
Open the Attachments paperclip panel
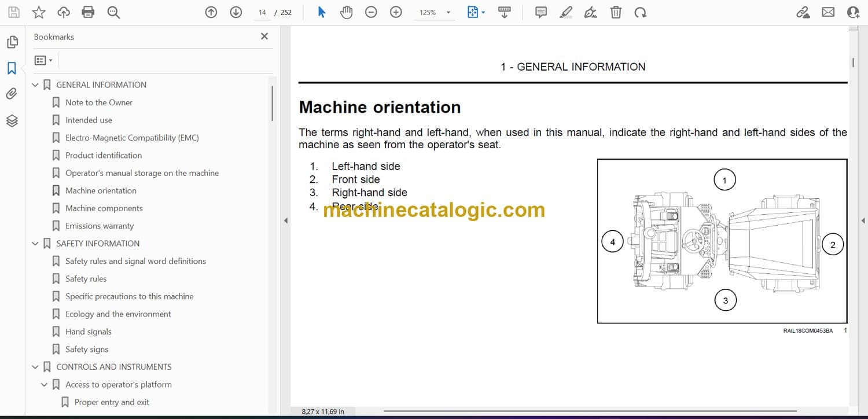click(x=12, y=94)
